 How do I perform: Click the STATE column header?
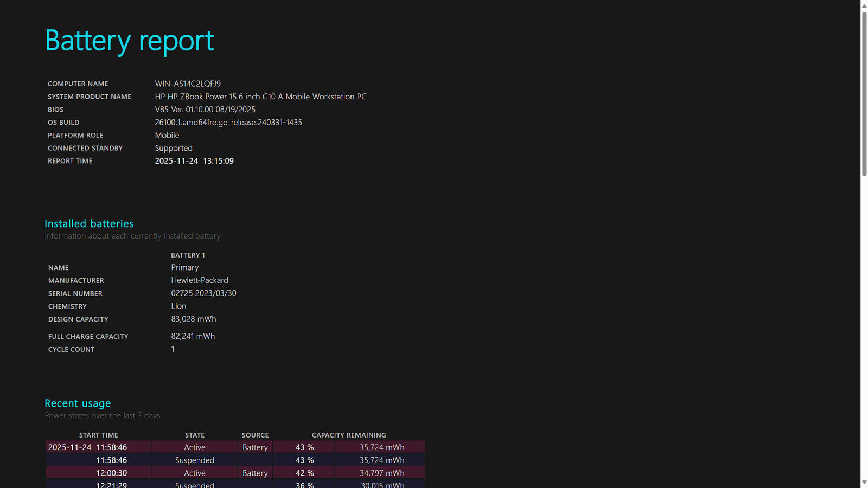coord(195,435)
